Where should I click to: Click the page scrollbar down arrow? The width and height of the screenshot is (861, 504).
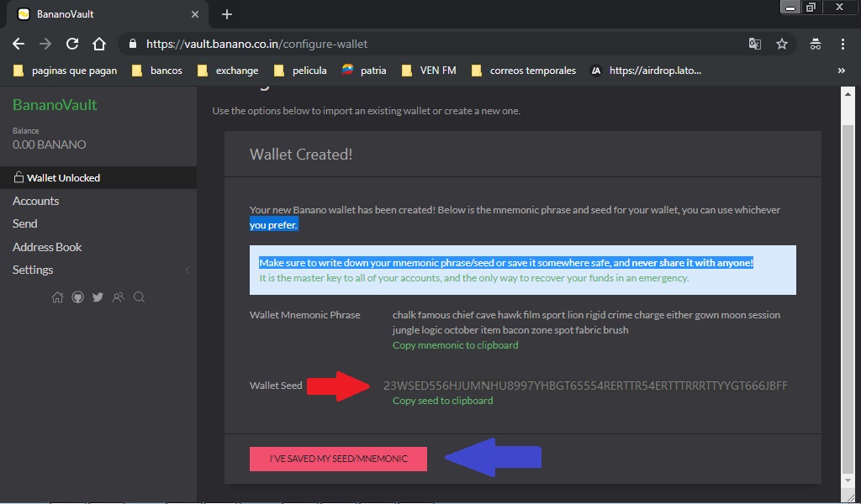click(848, 480)
